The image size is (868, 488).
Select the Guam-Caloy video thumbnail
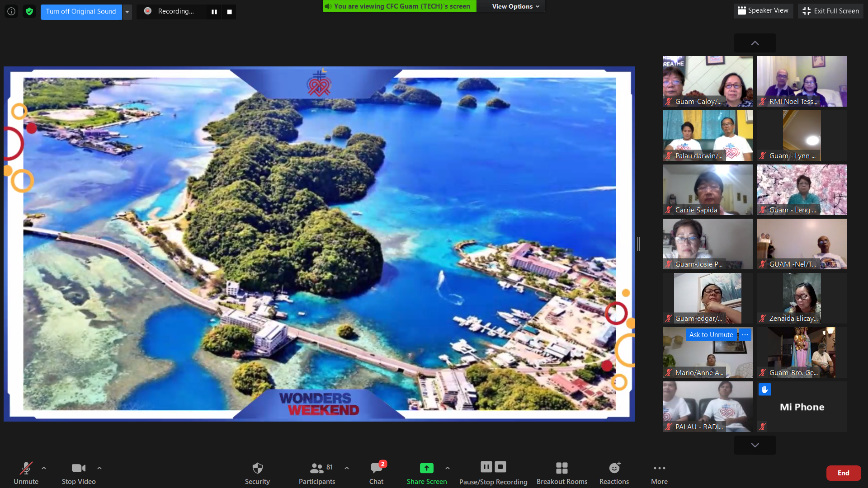click(x=708, y=81)
